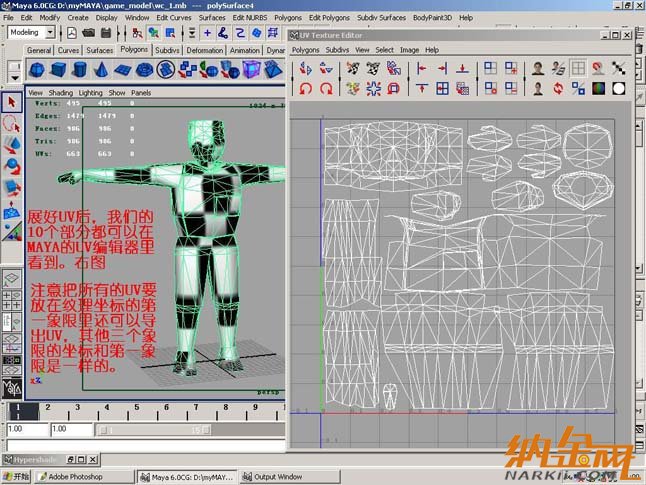Switch to single perspective layout
This screenshot has width=646, height=485.
tap(12, 279)
